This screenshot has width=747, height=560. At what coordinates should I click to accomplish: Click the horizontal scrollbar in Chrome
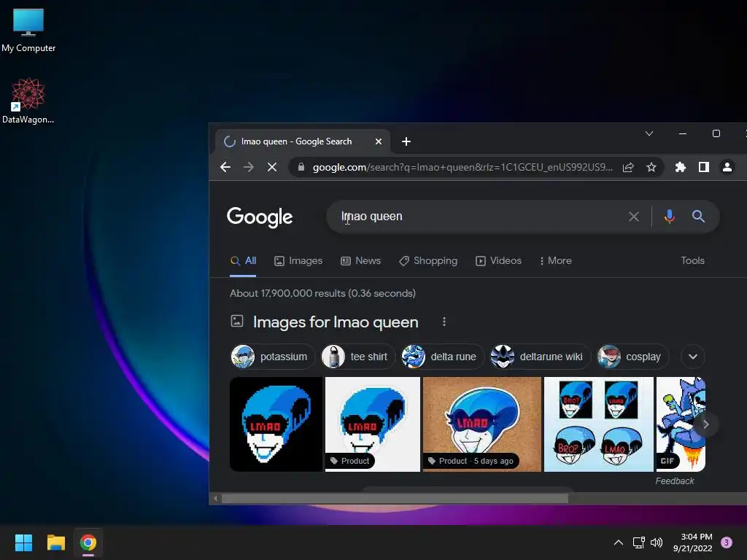(x=395, y=499)
